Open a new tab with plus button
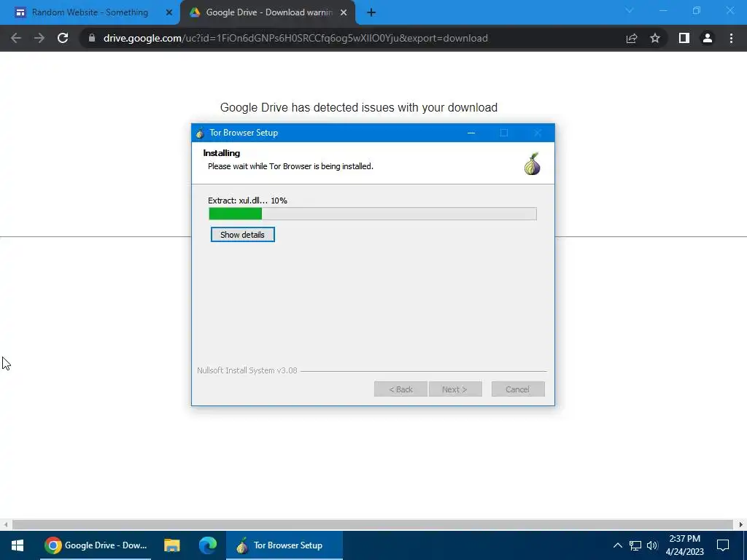Screen dimensions: 747x560 (371, 13)
